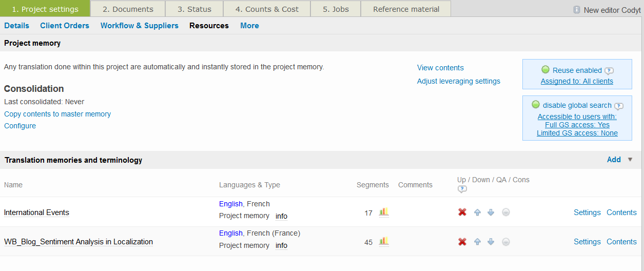Move International Events memory up
The height and width of the screenshot is (271, 644).
[x=478, y=212]
